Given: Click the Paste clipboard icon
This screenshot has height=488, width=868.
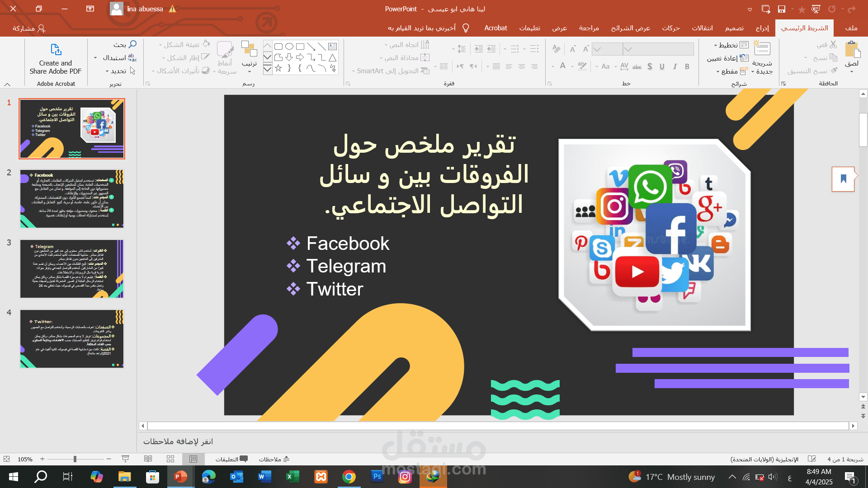Looking at the screenshot, I should pyautogui.click(x=852, y=49).
